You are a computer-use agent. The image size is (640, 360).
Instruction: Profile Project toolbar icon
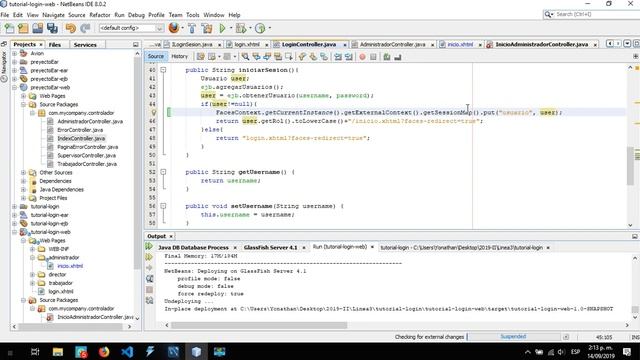(260, 28)
